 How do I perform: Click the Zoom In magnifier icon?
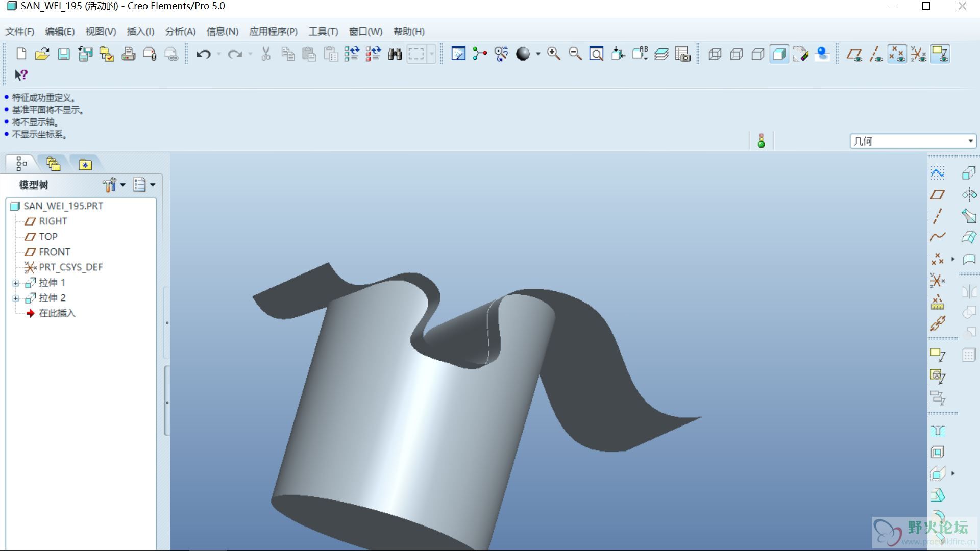point(554,54)
